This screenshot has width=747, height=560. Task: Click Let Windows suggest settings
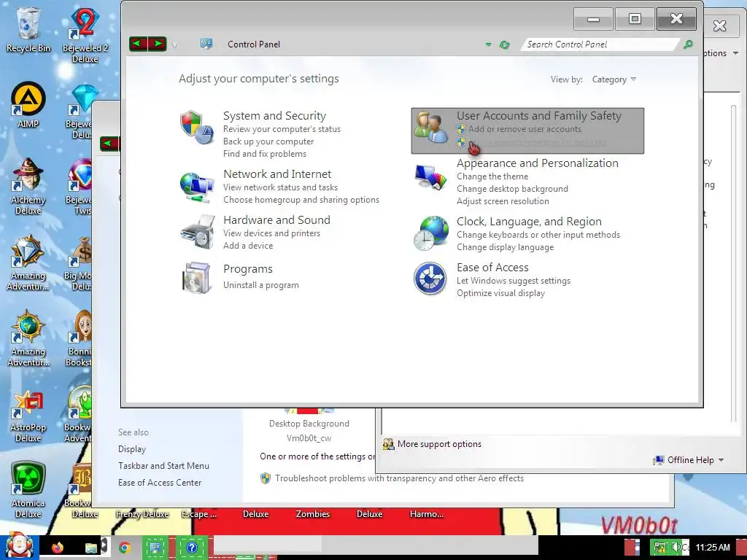pos(513,281)
